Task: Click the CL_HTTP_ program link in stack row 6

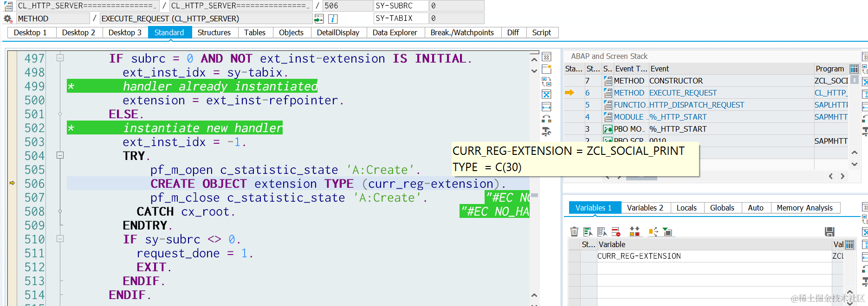Action: click(831, 93)
